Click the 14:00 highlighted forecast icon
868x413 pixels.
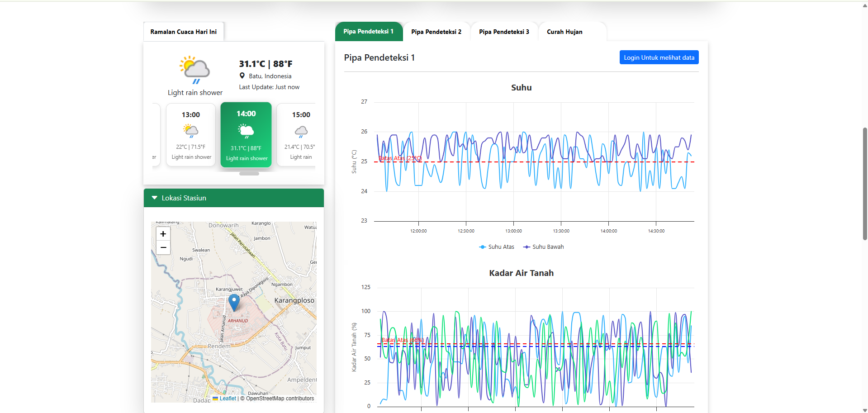246,131
